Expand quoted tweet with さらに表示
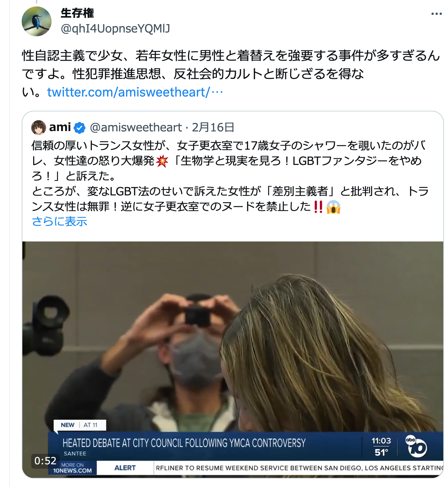448x487 pixels. pyautogui.click(x=59, y=221)
